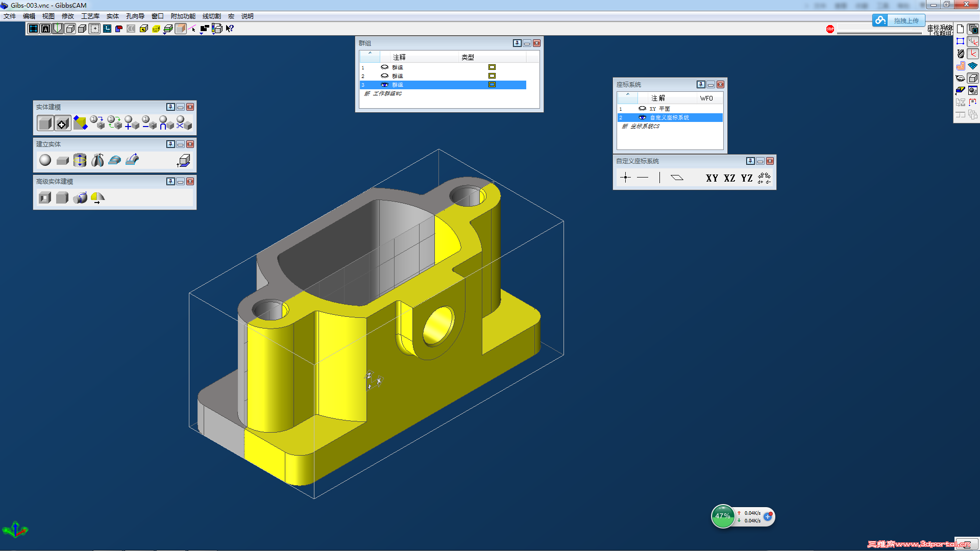The height and width of the screenshot is (551, 980).
Task: Toggle the history cube button in 实体建模
Action: click(x=62, y=123)
